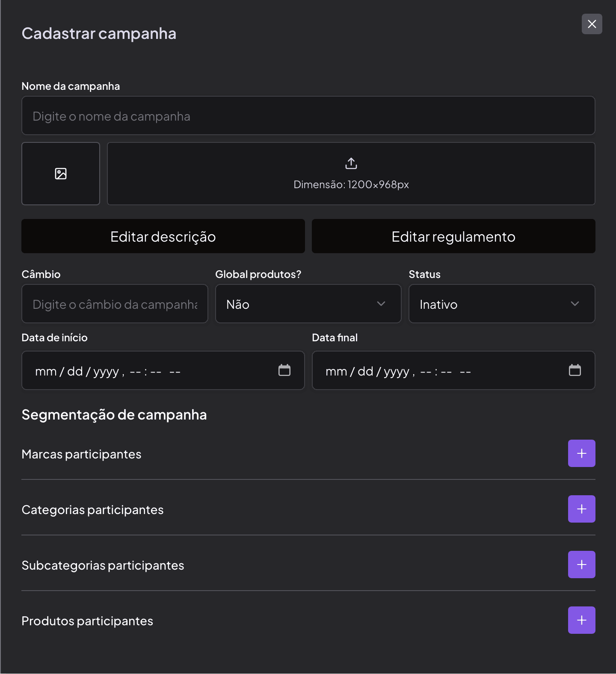
Task: Open calendar picker for Data de início
Action: [284, 370]
